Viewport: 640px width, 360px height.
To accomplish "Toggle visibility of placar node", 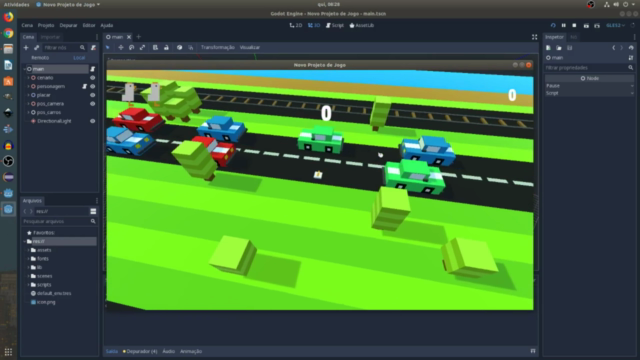I will click(93, 95).
